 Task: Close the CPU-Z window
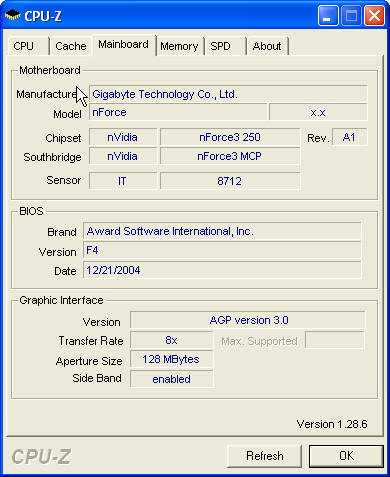coord(374,16)
